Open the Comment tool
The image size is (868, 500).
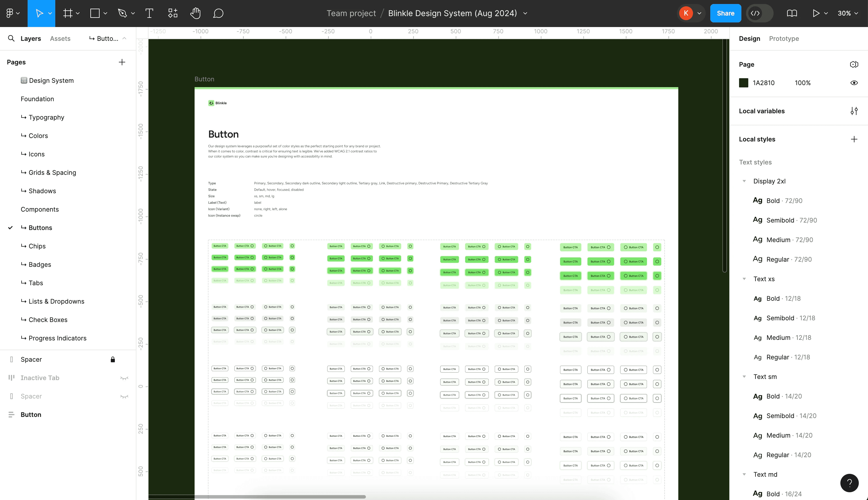pyautogui.click(x=218, y=14)
